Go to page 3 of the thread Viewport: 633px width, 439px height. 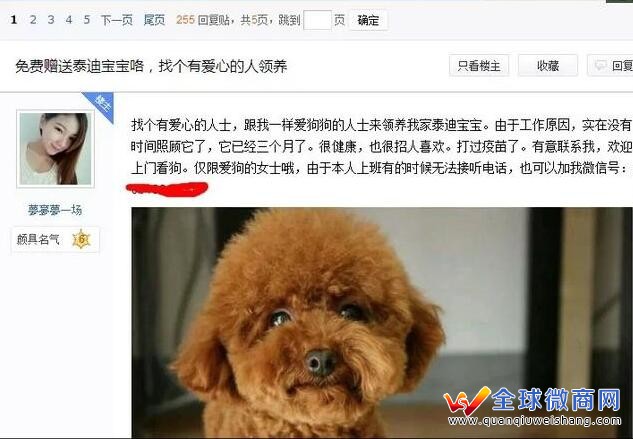(x=51, y=20)
